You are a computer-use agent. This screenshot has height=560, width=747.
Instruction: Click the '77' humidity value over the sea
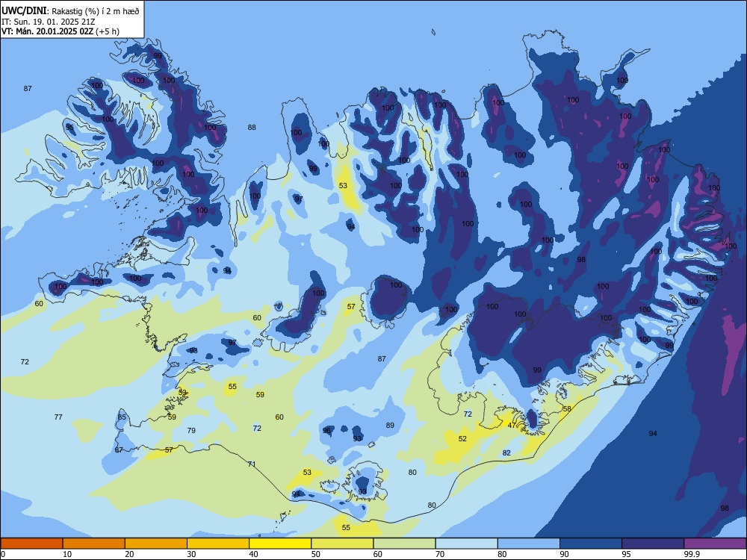tap(58, 417)
